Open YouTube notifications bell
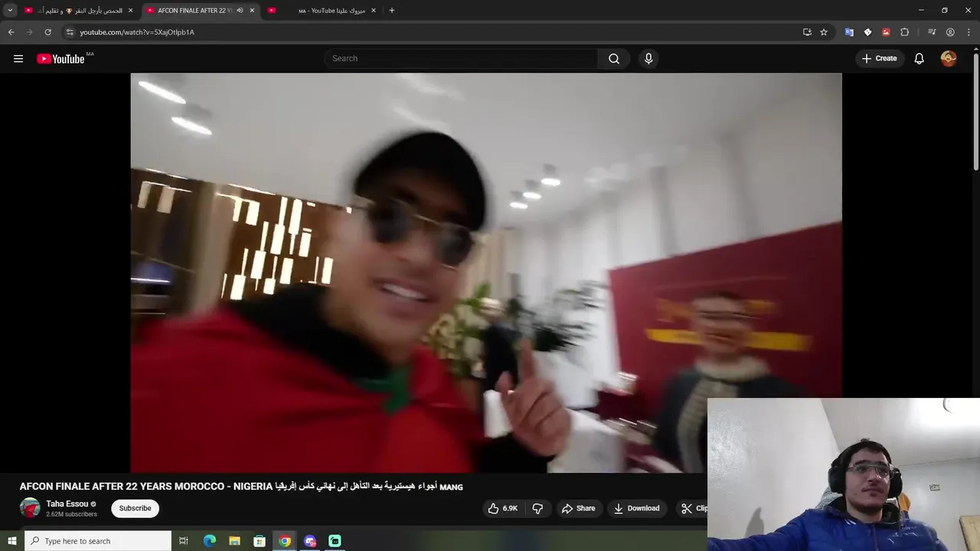The height and width of the screenshot is (551, 980). coord(920,59)
